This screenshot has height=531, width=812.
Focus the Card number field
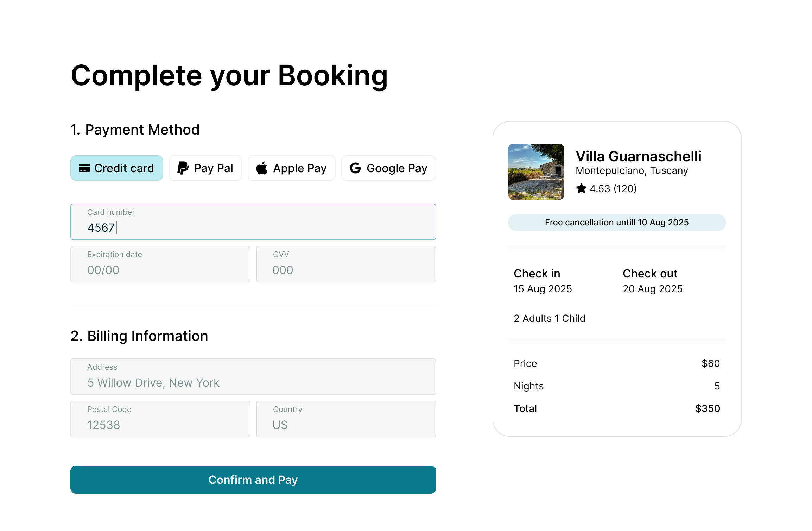pos(253,223)
